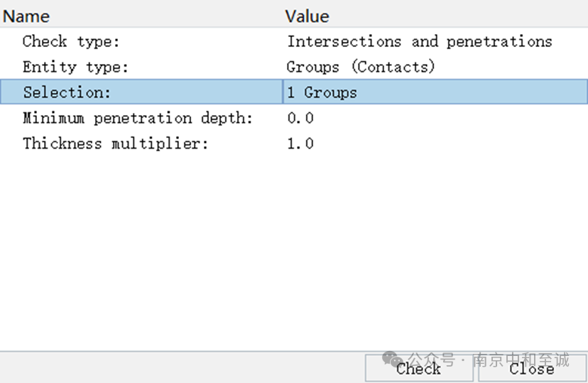
Task: Open Intersections and penetrations value dropdown
Action: coord(435,41)
